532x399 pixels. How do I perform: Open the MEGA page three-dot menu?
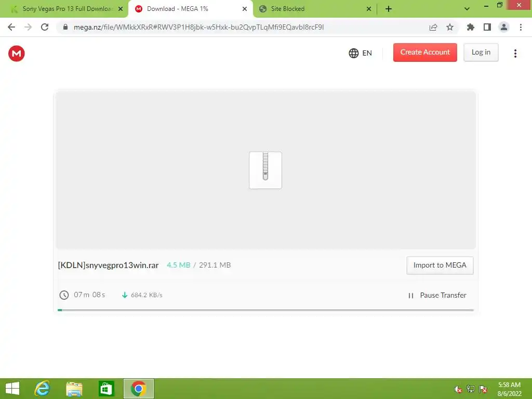point(515,54)
